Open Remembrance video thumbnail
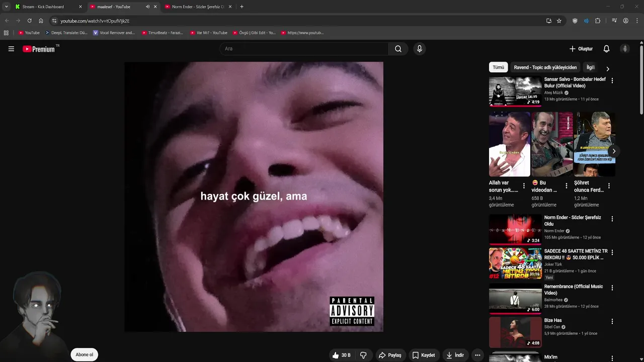The image size is (644, 362). (515, 298)
